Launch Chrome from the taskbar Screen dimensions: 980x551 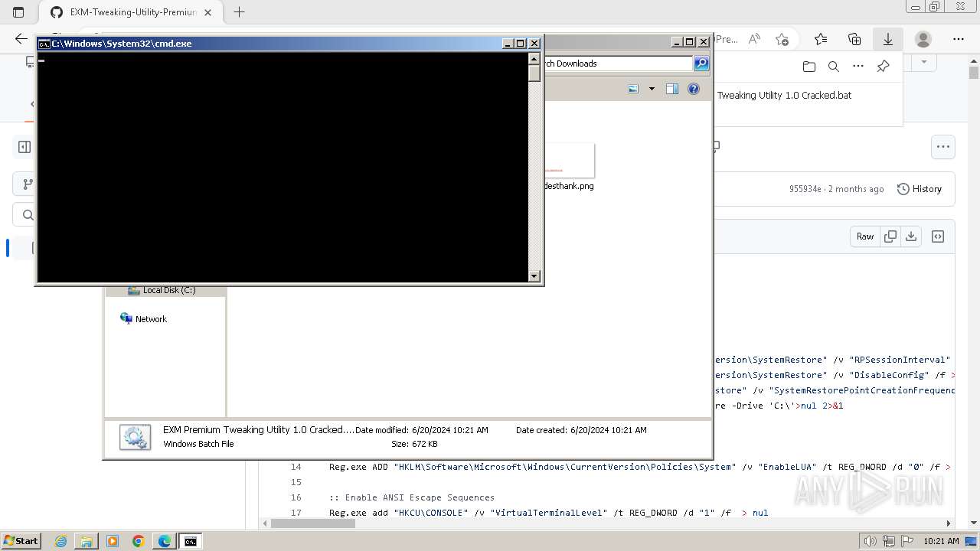(139, 541)
